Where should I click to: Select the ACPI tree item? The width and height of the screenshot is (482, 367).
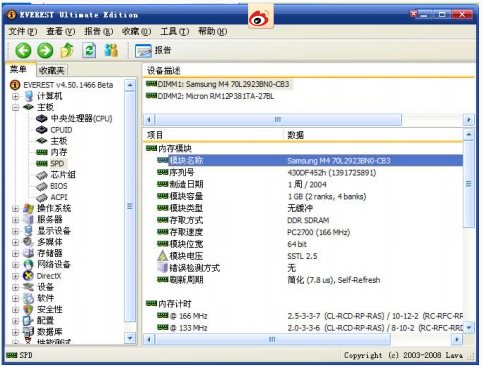(59, 197)
